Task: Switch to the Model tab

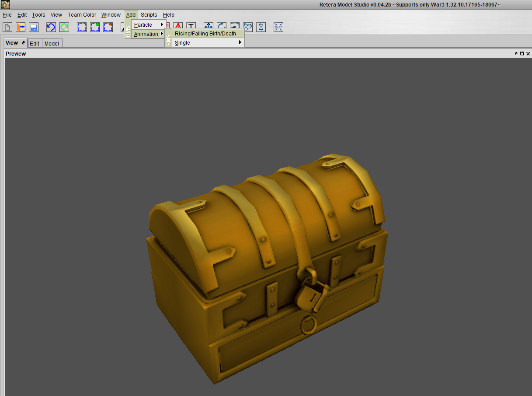Action: tap(52, 43)
